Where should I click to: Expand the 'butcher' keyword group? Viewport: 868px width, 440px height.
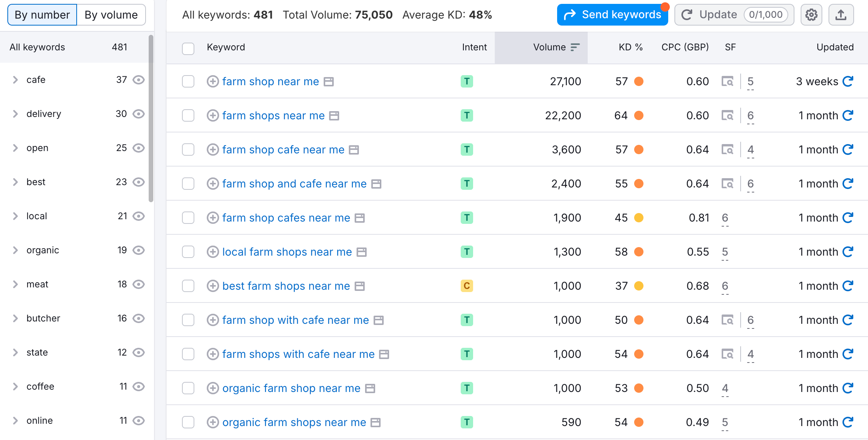tap(15, 318)
